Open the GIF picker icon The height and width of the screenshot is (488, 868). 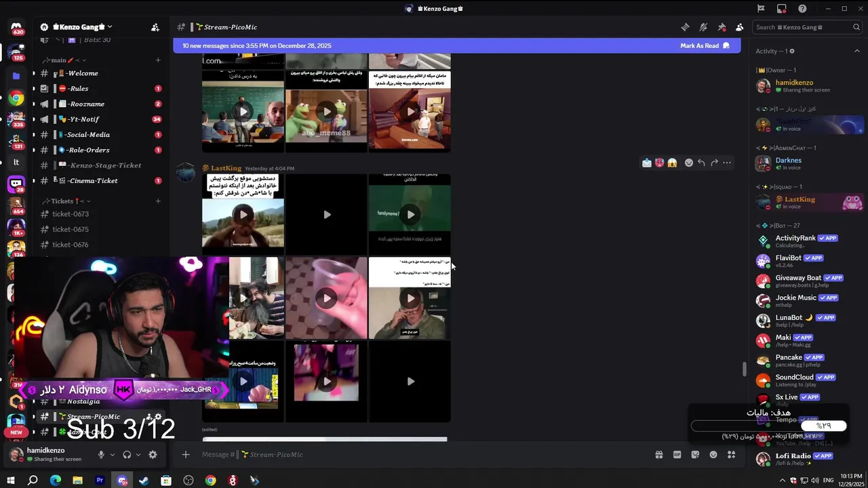[x=677, y=455]
